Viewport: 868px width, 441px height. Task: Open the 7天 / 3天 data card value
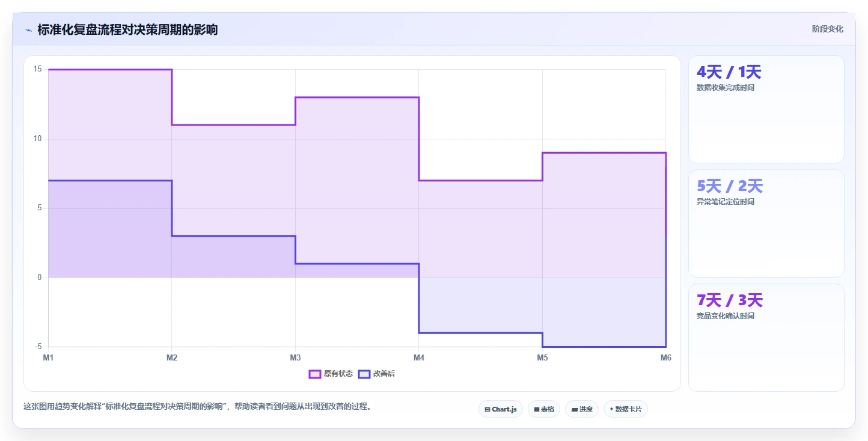click(730, 300)
